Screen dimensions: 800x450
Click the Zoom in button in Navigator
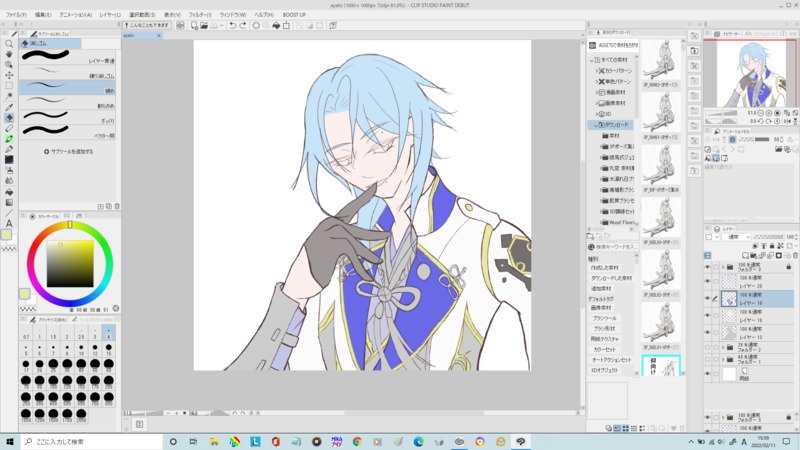click(769, 113)
